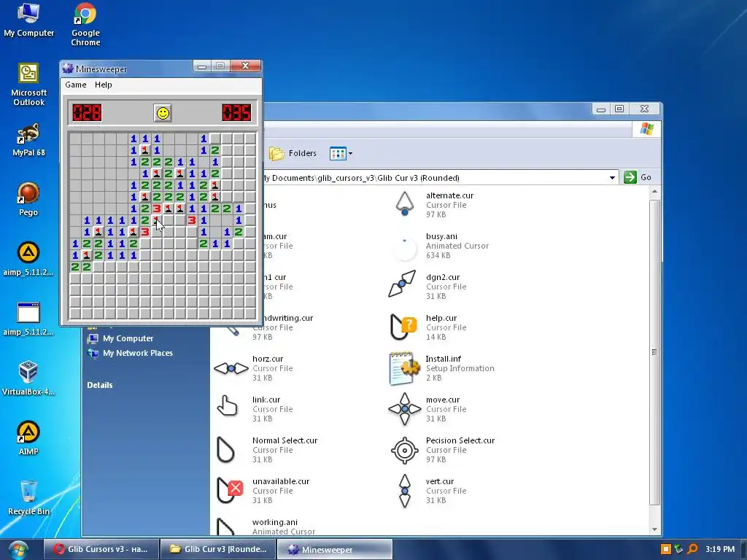
Task: Click the Explorer scrollbar up arrow
Action: pyautogui.click(x=654, y=192)
